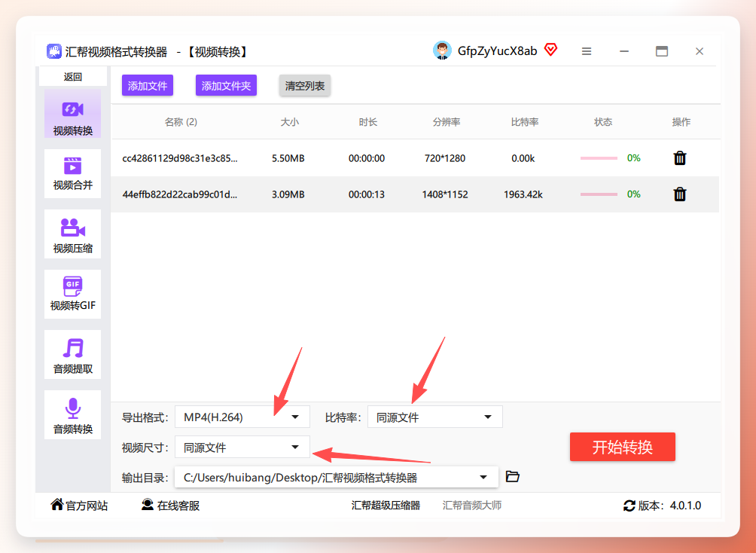The height and width of the screenshot is (553, 756).
Task: Open the hamburger menu in title bar
Action: coord(587,51)
